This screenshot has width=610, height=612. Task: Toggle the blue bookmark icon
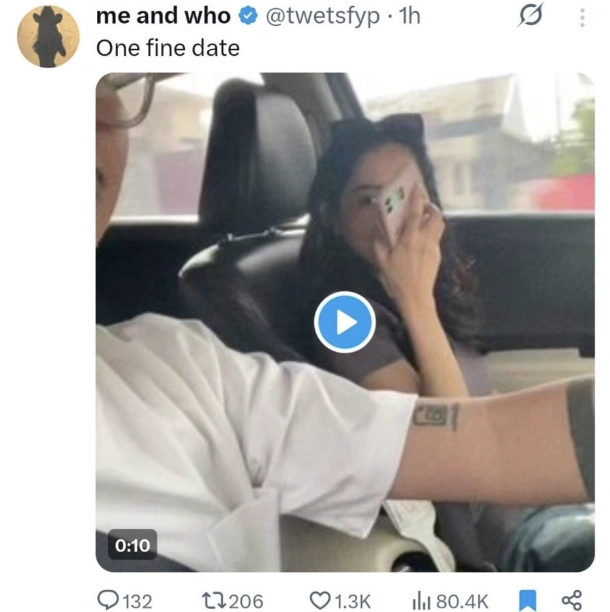[x=528, y=600]
